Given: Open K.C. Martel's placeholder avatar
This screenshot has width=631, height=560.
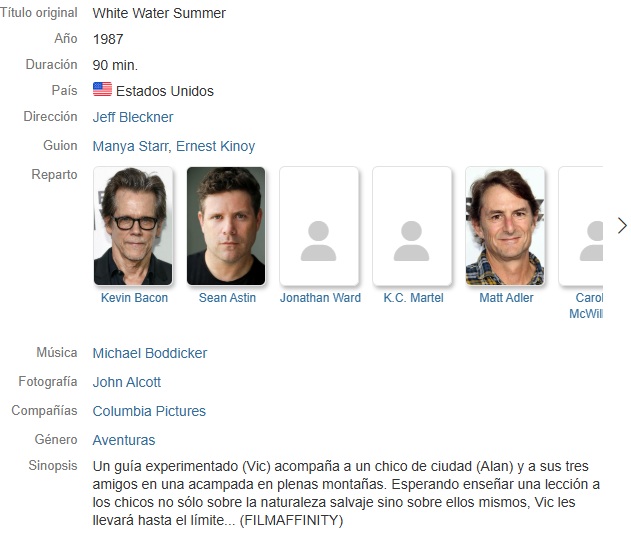Looking at the screenshot, I should pyautogui.click(x=412, y=226).
